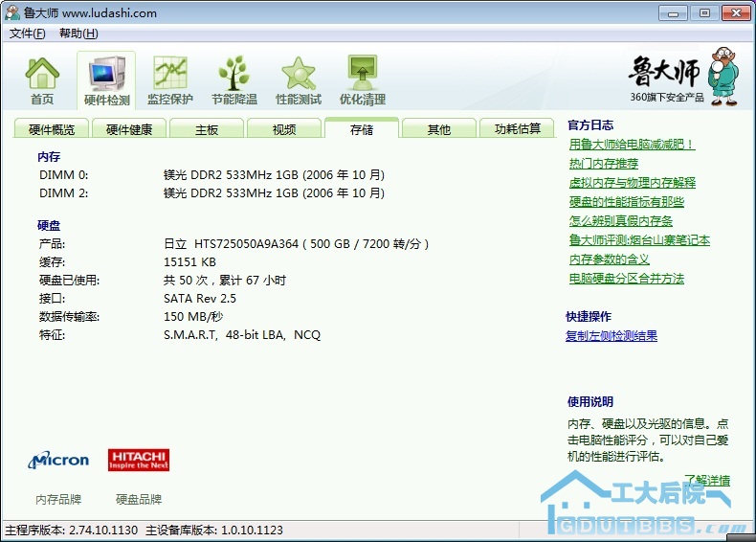Screen dimensions: 756x542
Task: Switch to the 主板 tab
Action: 207,129
